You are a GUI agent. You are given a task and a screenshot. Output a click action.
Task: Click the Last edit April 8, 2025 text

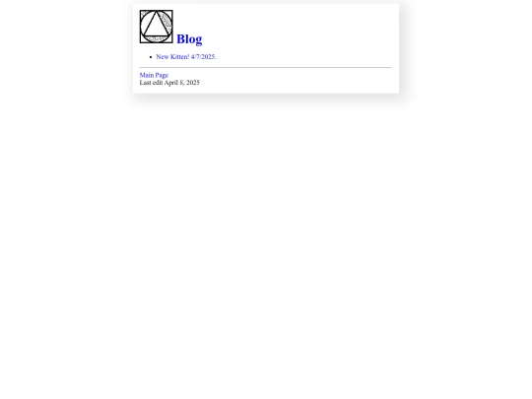click(x=169, y=83)
